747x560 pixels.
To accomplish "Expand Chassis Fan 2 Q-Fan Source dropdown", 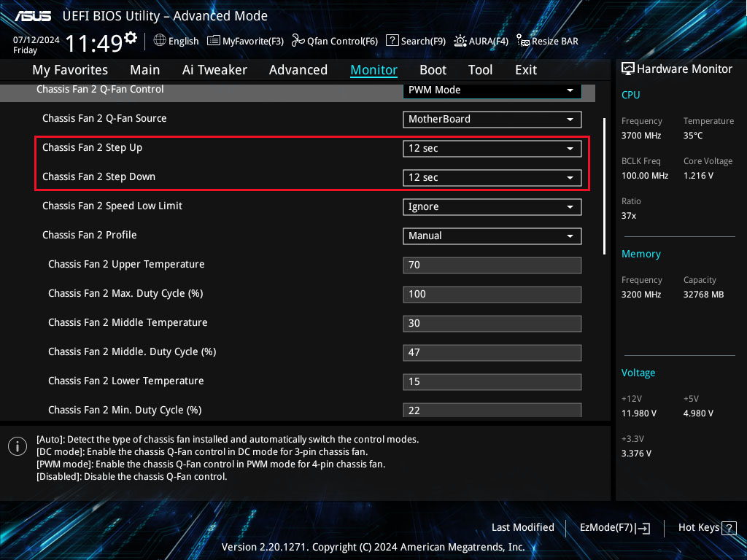I will click(x=492, y=119).
